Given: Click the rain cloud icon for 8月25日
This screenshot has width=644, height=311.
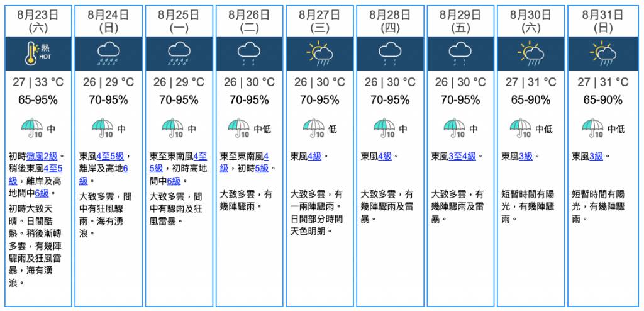Looking at the screenshot, I should tap(179, 55).
